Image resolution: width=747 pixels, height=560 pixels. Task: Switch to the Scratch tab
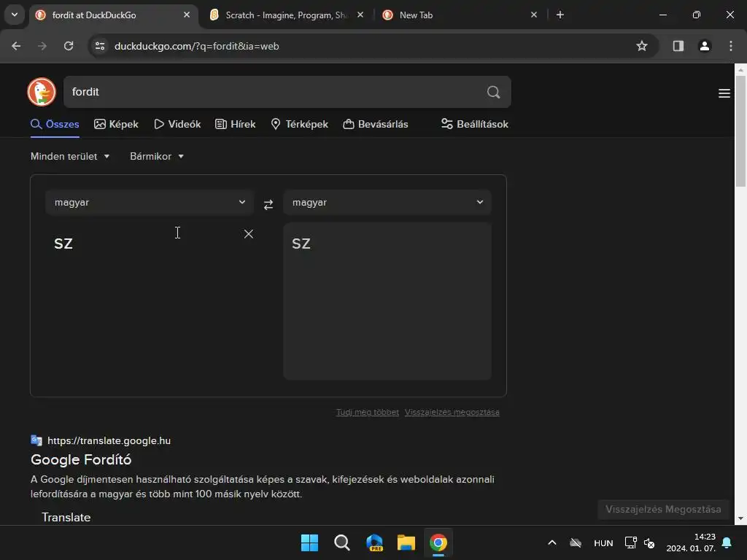287,15
